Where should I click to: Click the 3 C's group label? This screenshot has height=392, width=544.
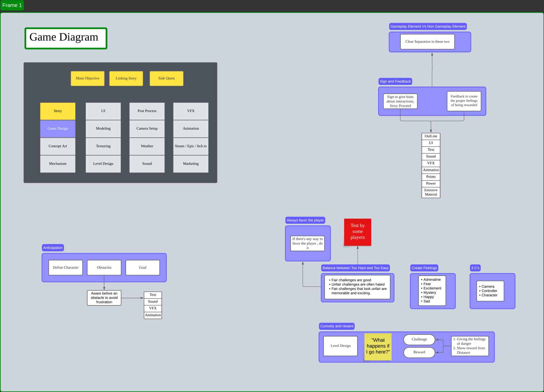pyautogui.click(x=475, y=268)
